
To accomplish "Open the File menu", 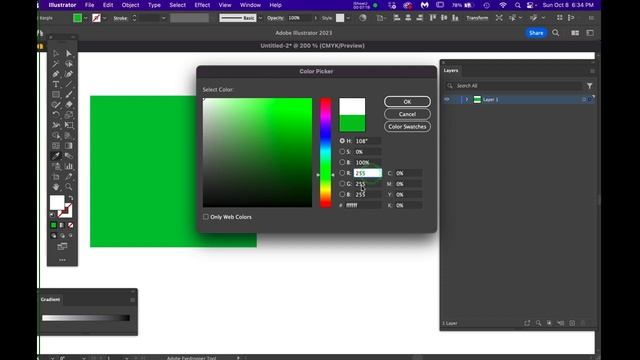I will coord(89,5).
